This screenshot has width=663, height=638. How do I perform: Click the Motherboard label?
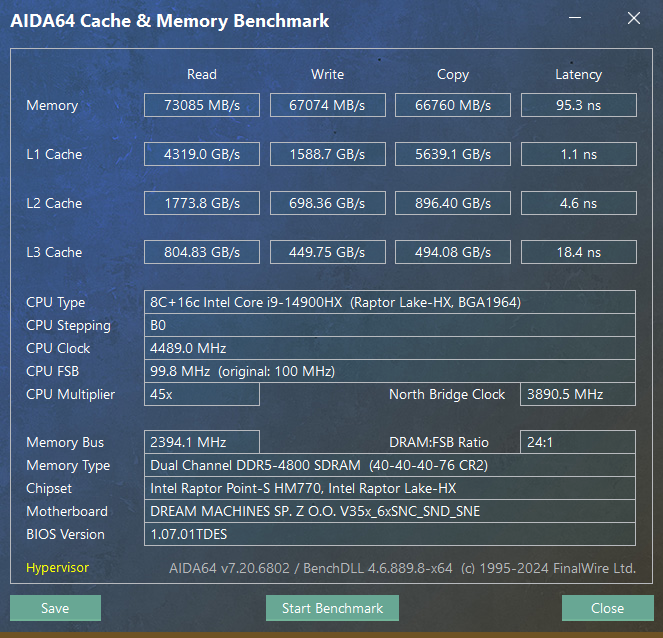click(x=67, y=511)
